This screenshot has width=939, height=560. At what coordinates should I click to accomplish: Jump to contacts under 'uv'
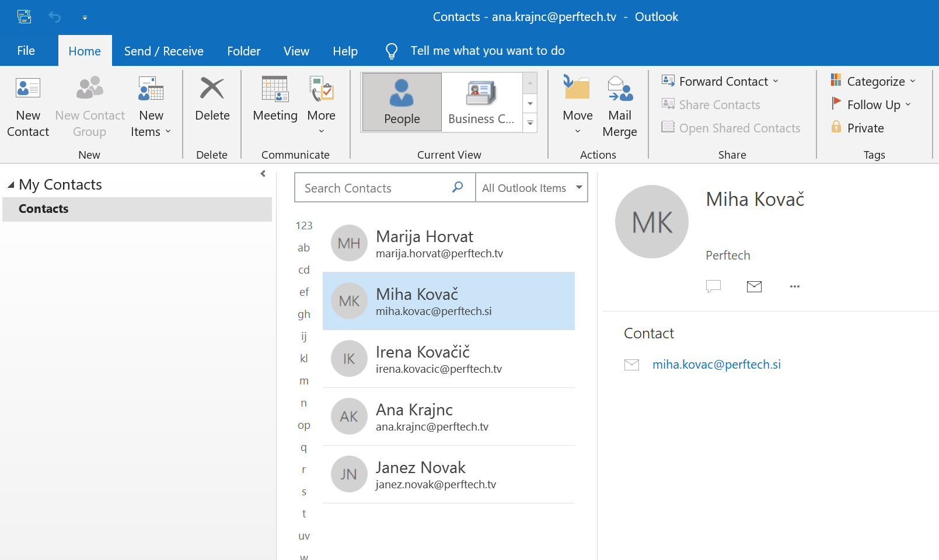coord(304,536)
